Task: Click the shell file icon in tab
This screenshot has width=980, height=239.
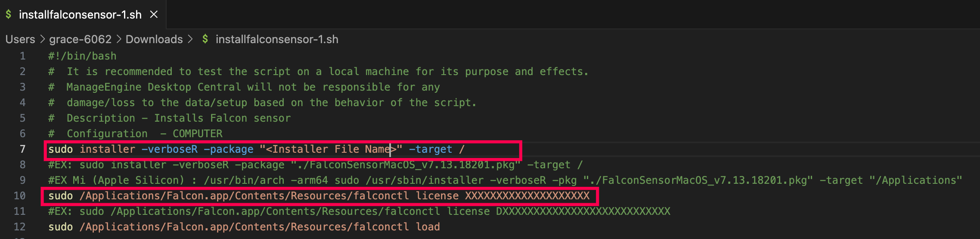Action: coord(9,15)
